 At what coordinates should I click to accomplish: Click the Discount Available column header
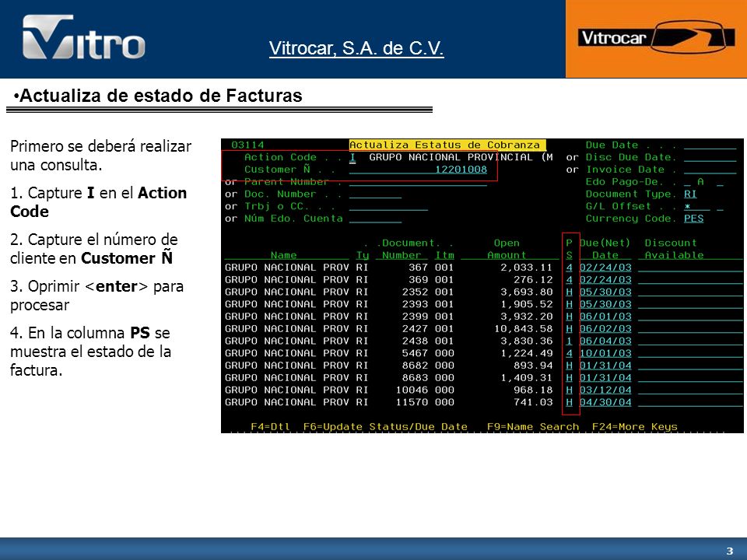coord(674,249)
